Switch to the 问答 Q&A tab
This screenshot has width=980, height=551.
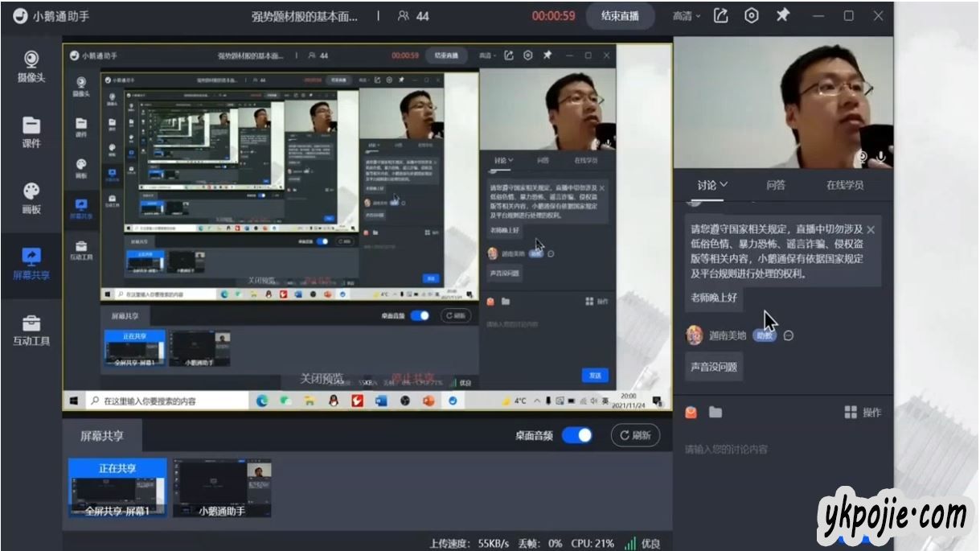pos(776,185)
